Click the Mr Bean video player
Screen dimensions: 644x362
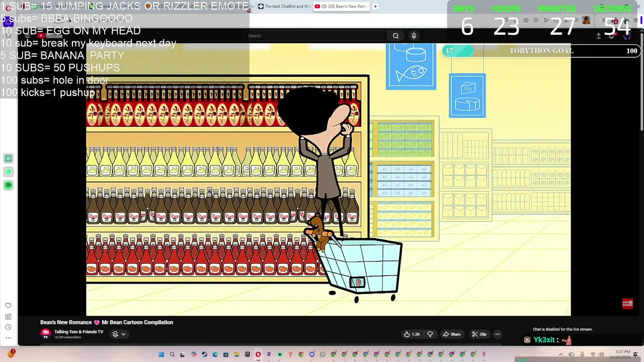point(328,179)
